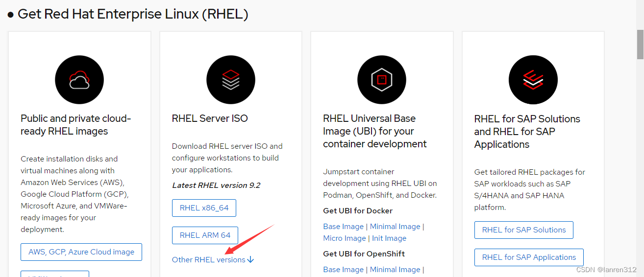Click the down arrow beside Other RHEL versions
Screen dimensions: 644x277
tap(251, 259)
